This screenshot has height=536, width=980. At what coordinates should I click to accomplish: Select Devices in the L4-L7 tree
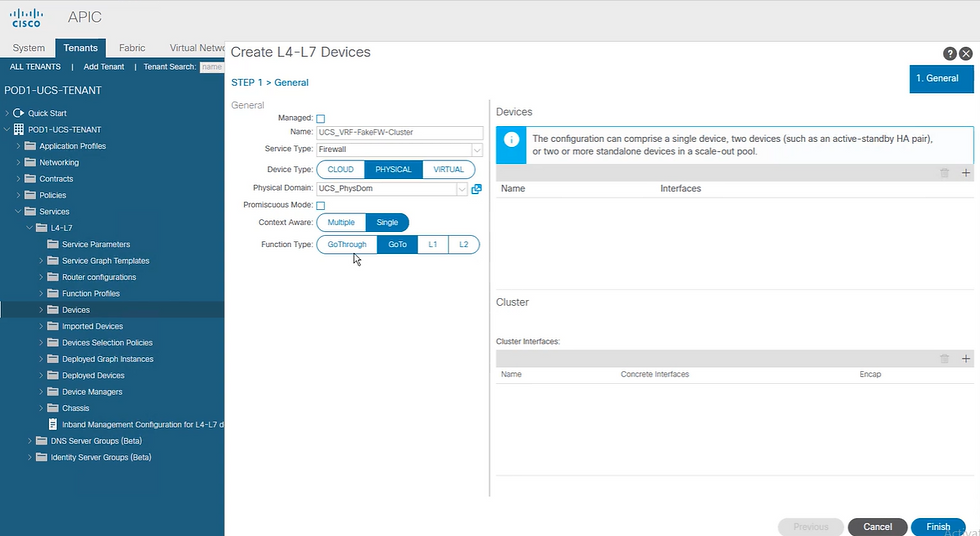tap(76, 310)
